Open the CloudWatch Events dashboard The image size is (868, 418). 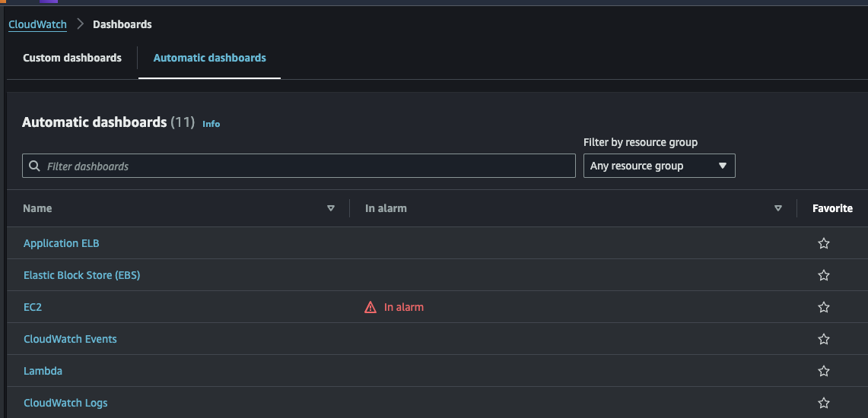tap(70, 339)
